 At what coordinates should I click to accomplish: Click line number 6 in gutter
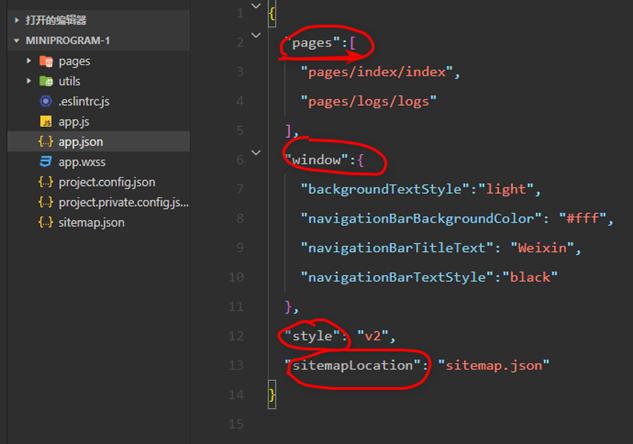[239, 160]
